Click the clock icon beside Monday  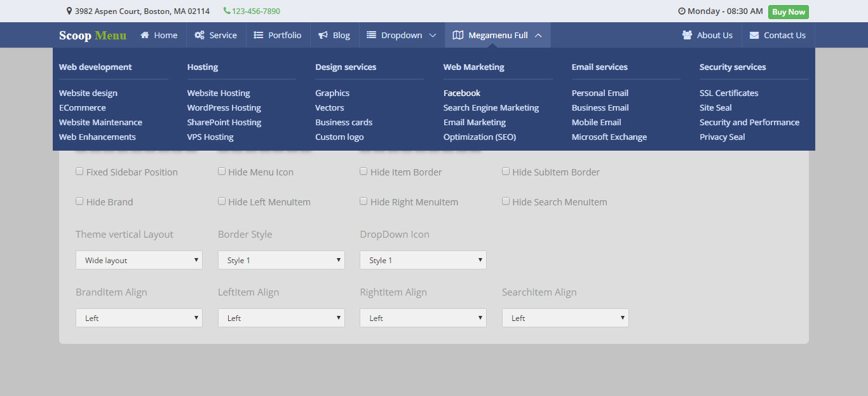[682, 11]
